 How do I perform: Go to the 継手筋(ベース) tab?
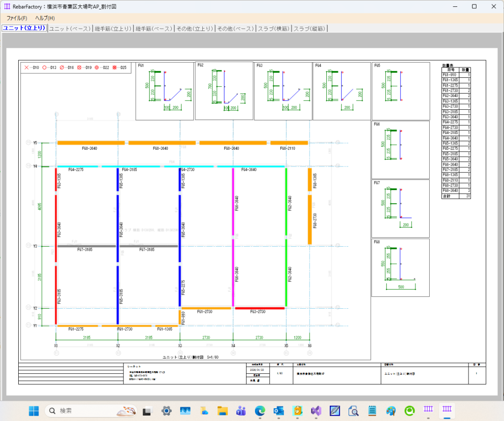pyautogui.click(x=154, y=29)
